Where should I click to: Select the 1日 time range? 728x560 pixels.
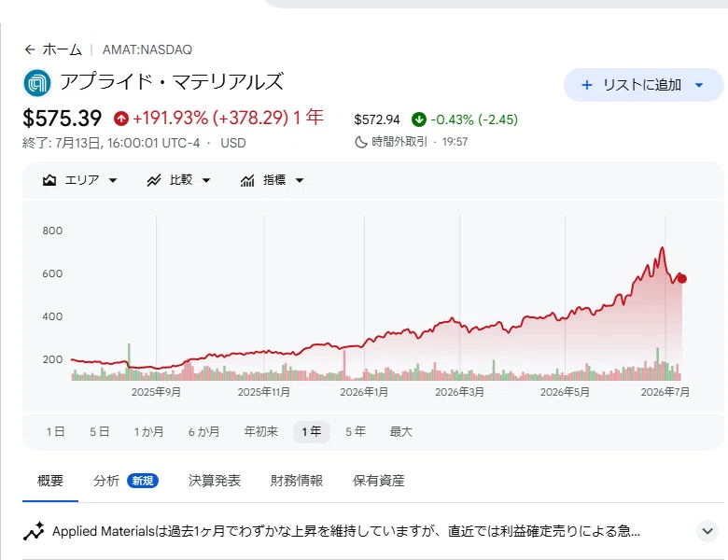coord(55,432)
